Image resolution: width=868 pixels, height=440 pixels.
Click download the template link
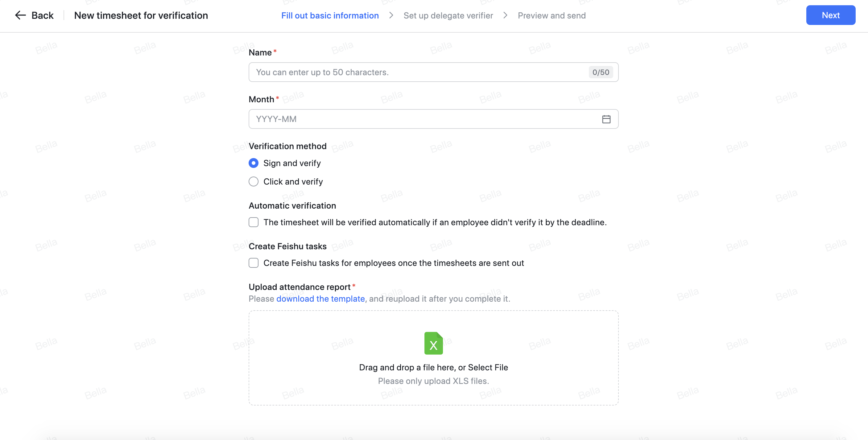320,299
